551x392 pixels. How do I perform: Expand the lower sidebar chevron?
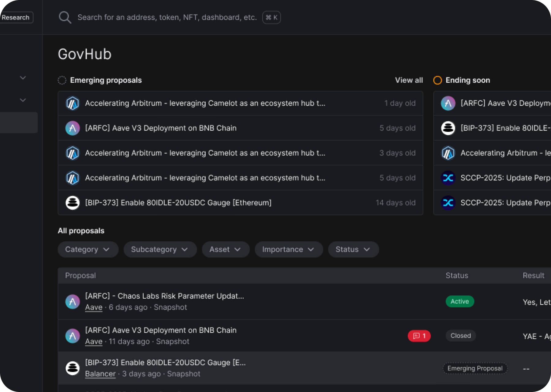click(x=23, y=100)
